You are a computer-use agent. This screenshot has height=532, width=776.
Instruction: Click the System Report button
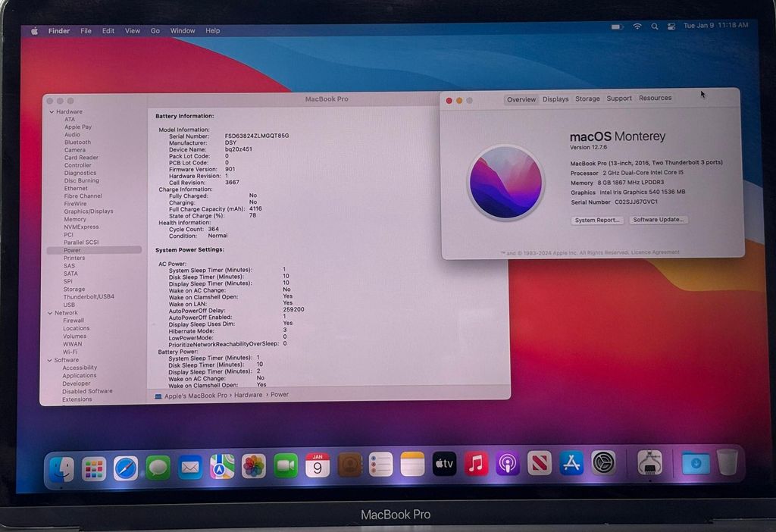click(x=597, y=221)
